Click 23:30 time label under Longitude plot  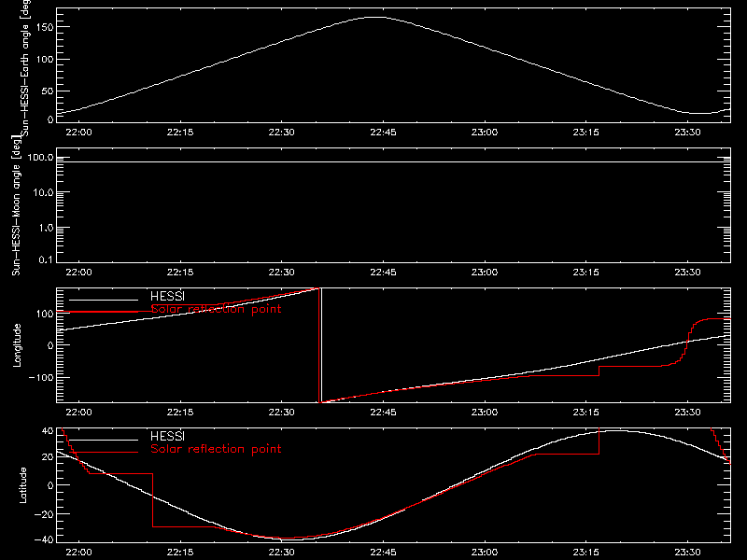coord(687,412)
